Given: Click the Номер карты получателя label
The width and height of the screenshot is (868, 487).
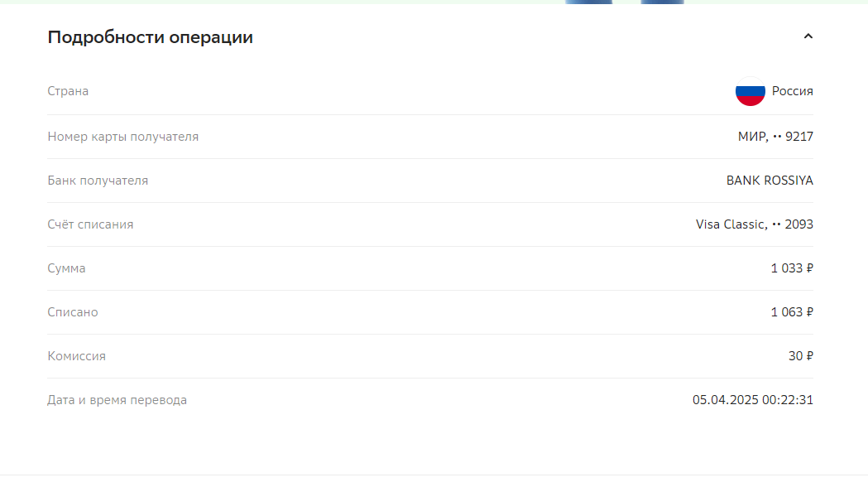Looking at the screenshot, I should (123, 137).
